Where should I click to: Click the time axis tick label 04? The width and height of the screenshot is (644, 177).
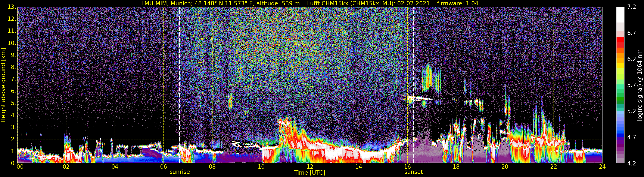tap(115, 167)
